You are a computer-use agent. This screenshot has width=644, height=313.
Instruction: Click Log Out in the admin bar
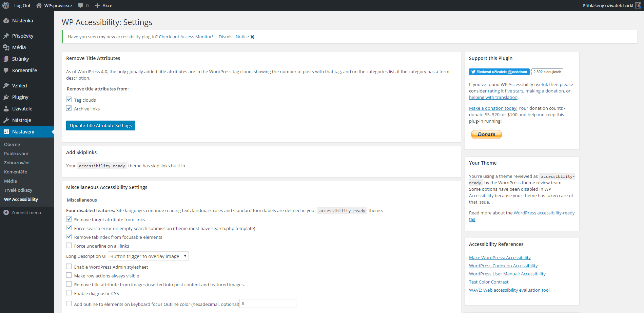coord(22,5)
